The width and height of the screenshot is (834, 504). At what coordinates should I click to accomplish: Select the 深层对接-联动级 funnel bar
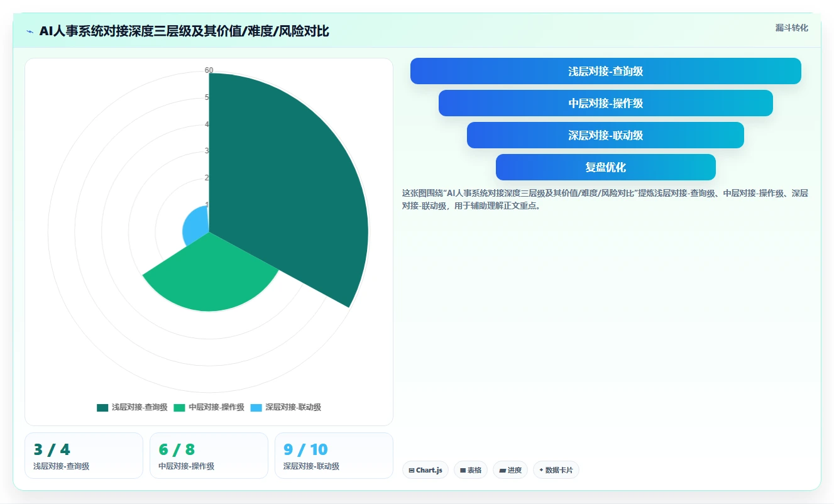coord(605,135)
